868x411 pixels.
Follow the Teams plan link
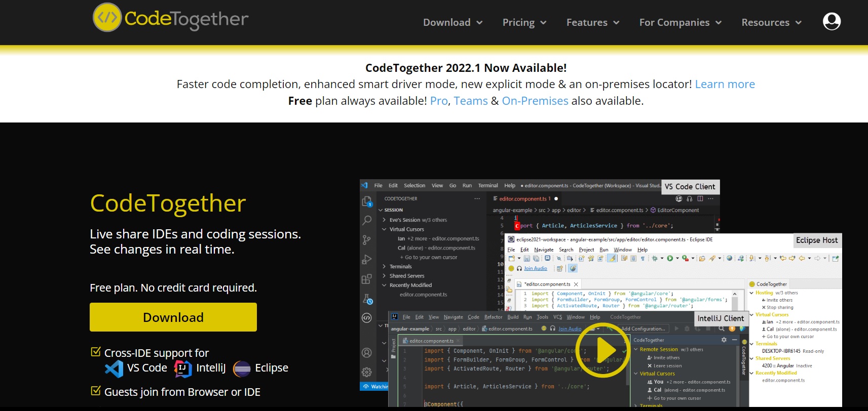(x=471, y=101)
